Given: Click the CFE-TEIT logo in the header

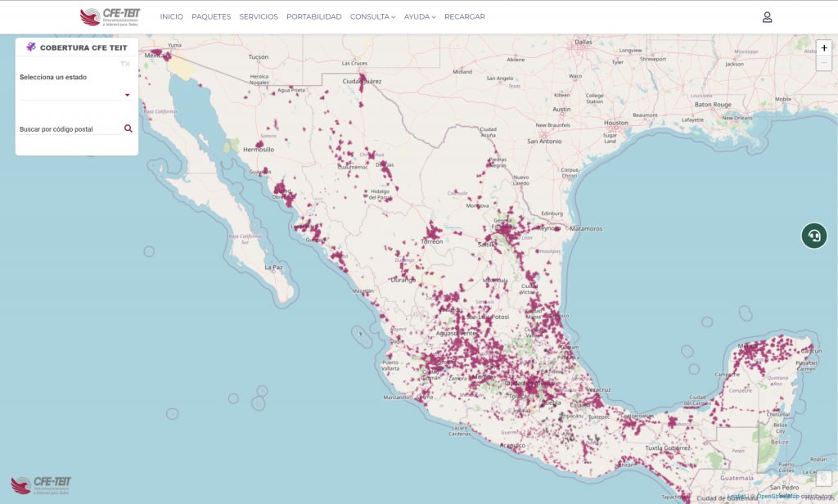Looking at the screenshot, I should click(x=110, y=16).
